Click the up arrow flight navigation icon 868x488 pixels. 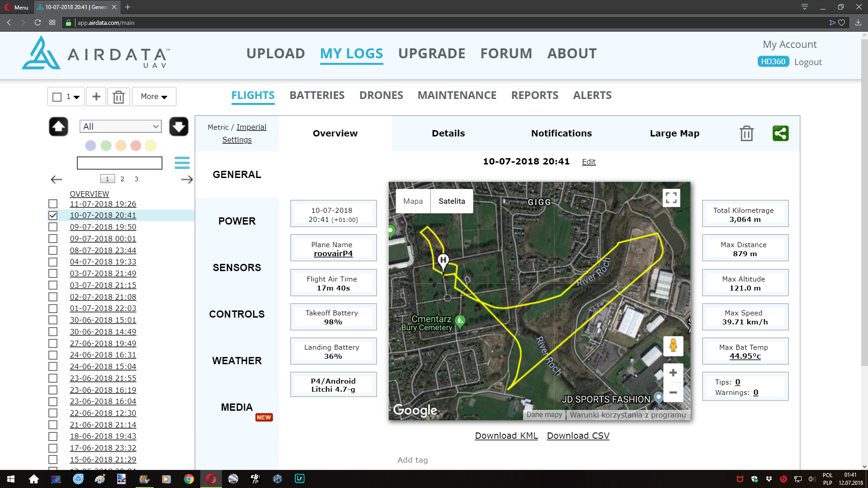59,127
